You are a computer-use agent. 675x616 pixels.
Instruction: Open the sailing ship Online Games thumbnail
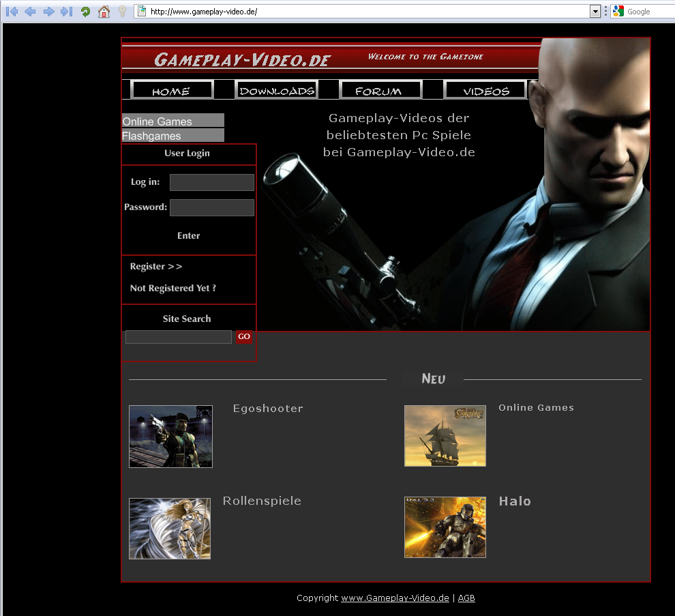tap(445, 435)
